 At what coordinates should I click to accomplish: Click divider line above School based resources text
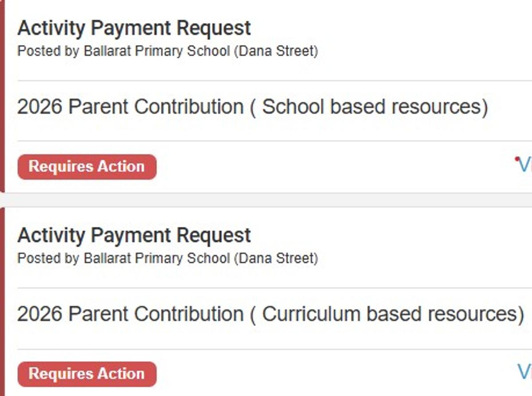point(266,81)
